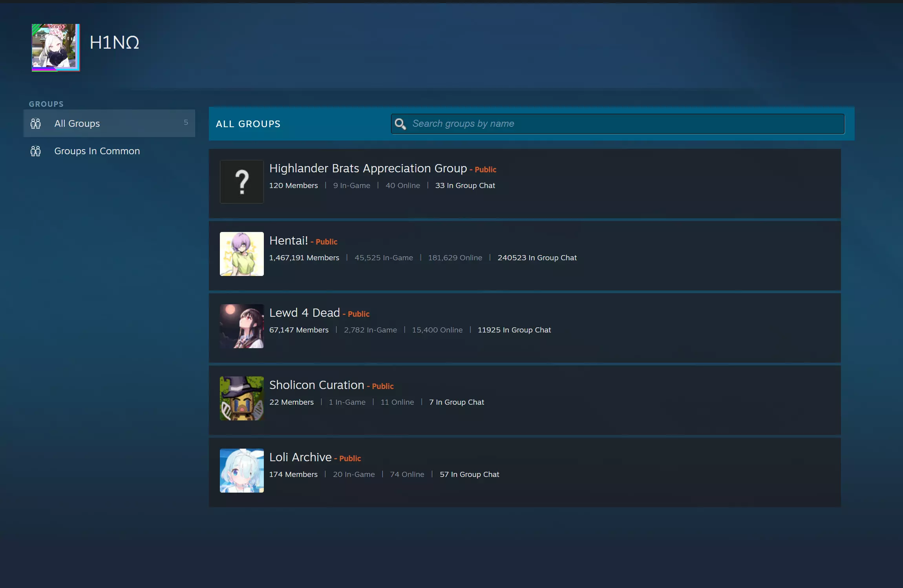Focus the Search groups by name field

pyautogui.click(x=618, y=124)
